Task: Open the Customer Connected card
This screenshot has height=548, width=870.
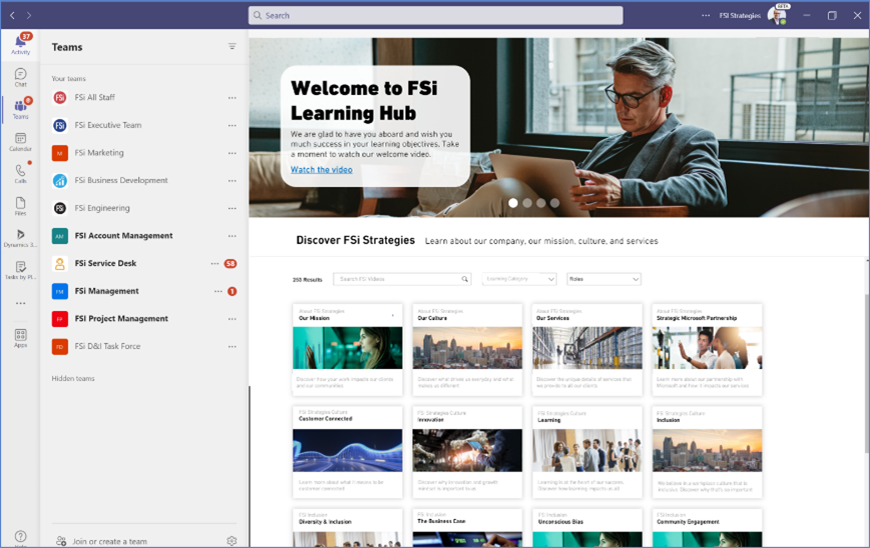Action: (x=347, y=452)
